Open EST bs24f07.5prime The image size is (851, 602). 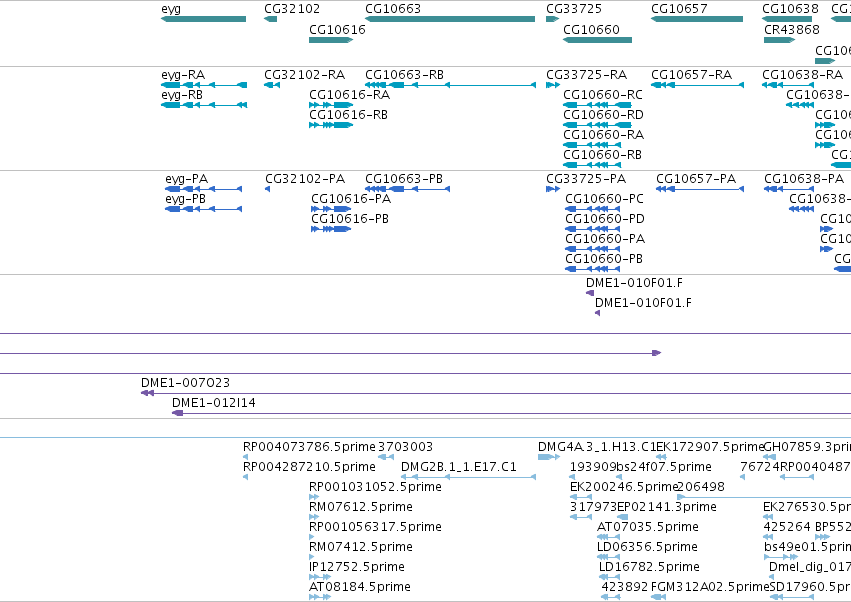coord(664,467)
